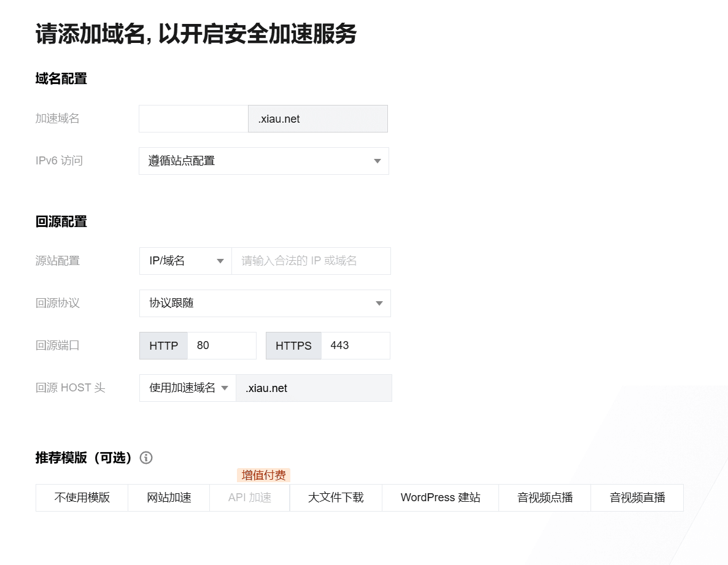
Task: Expand the 使用加速域名 HOST header dropdown
Action: (188, 388)
